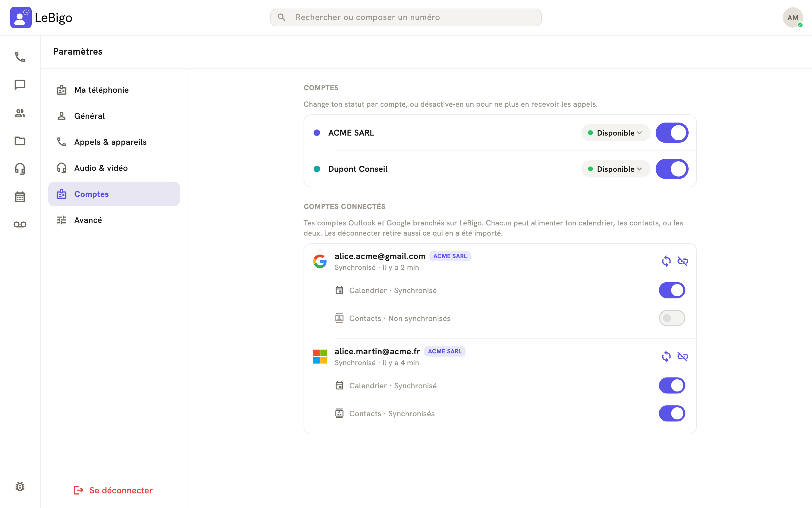This screenshot has height=508, width=812.
Task: Click the bug report icon at sidebar bottom
Action: (20, 486)
